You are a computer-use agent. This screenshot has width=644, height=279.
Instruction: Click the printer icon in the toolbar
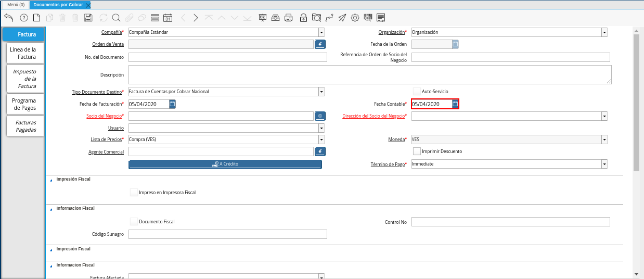[289, 18]
